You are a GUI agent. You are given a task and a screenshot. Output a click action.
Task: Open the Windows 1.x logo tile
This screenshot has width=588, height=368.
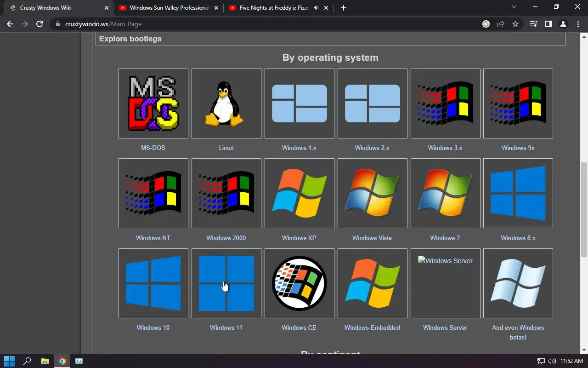coord(300,103)
